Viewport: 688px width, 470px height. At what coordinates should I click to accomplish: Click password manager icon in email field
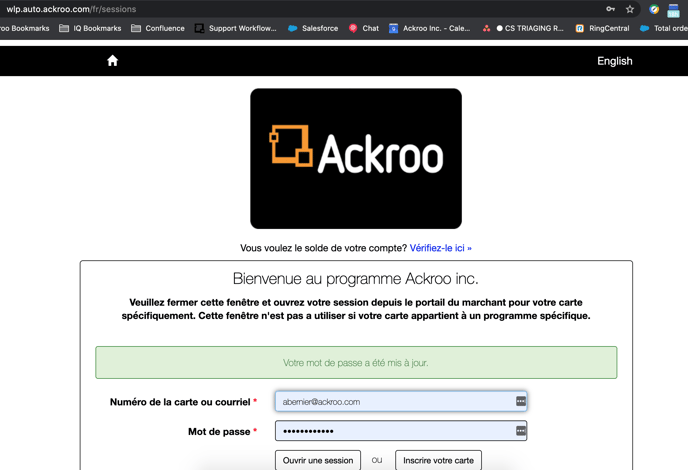pos(520,401)
